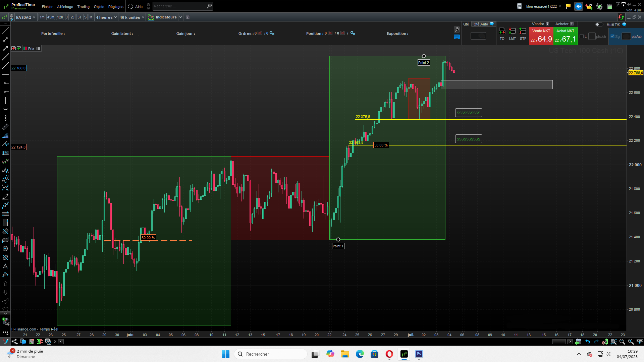
Task: Select the STP stop order icon
Action: coord(523,31)
